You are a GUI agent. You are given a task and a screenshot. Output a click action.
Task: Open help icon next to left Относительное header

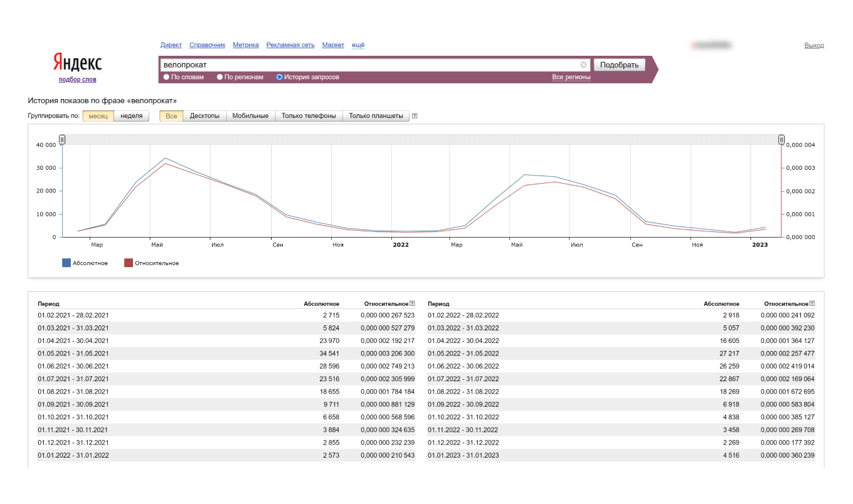pyautogui.click(x=412, y=303)
